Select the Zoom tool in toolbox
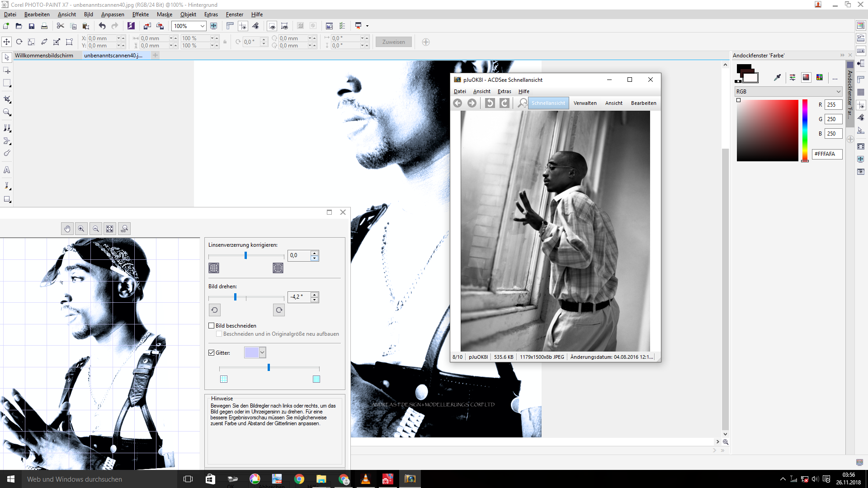Viewport: 868px width, 488px height. tap(7, 112)
